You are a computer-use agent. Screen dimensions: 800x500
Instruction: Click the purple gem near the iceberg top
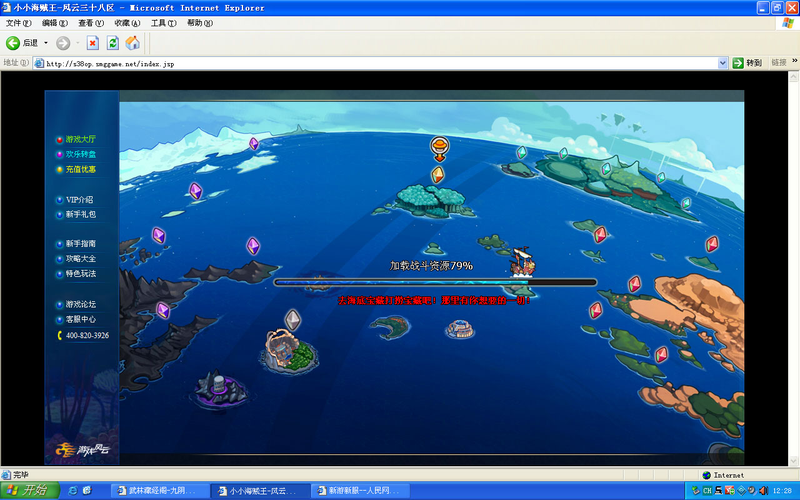click(x=254, y=144)
